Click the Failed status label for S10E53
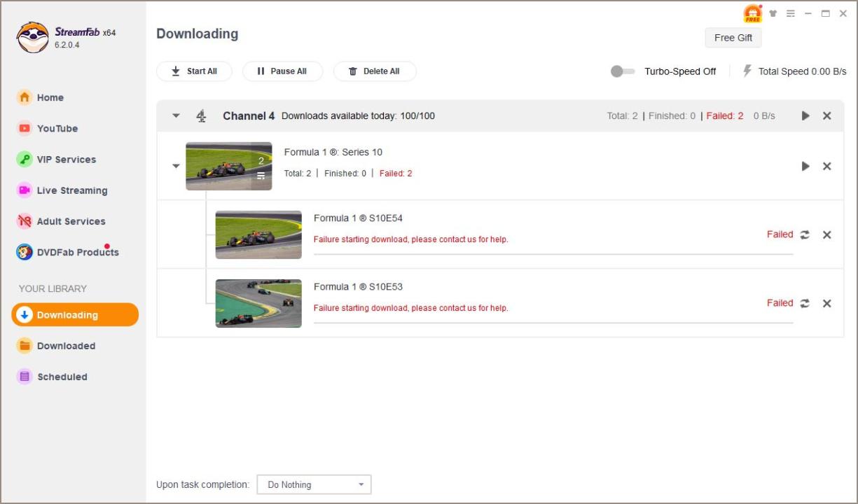Image resolution: width=858 pixels, height=504 pixels. (780, 303)
